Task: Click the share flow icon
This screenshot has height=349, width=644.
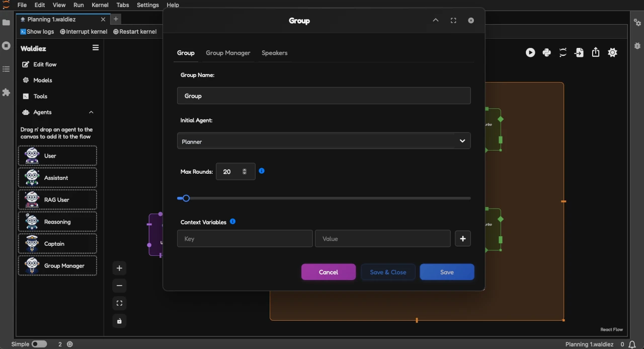Action: point(596,52)
